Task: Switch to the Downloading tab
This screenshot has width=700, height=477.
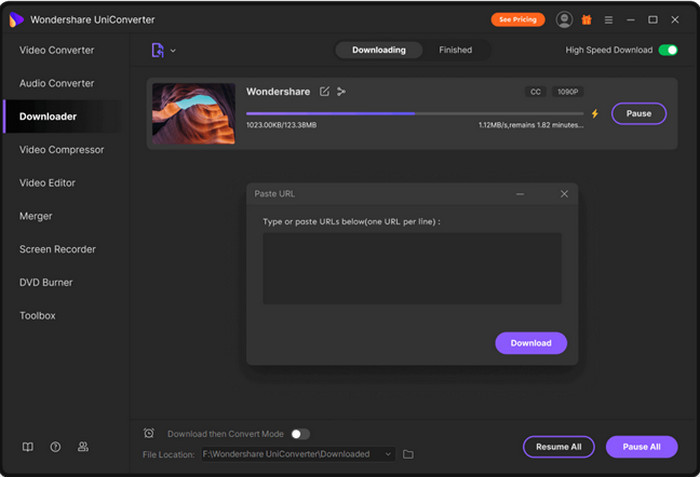Action: pyautogui.click(x=379, y=50)
